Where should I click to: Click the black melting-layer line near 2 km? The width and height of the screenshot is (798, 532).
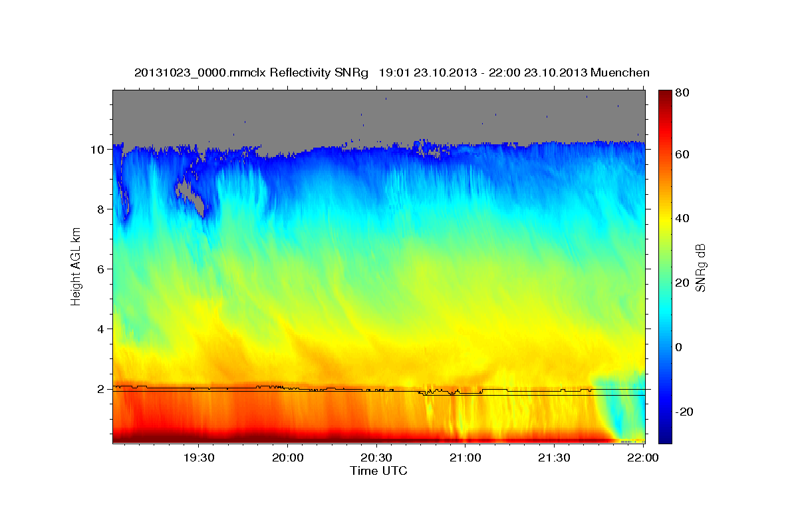(379, 390)
